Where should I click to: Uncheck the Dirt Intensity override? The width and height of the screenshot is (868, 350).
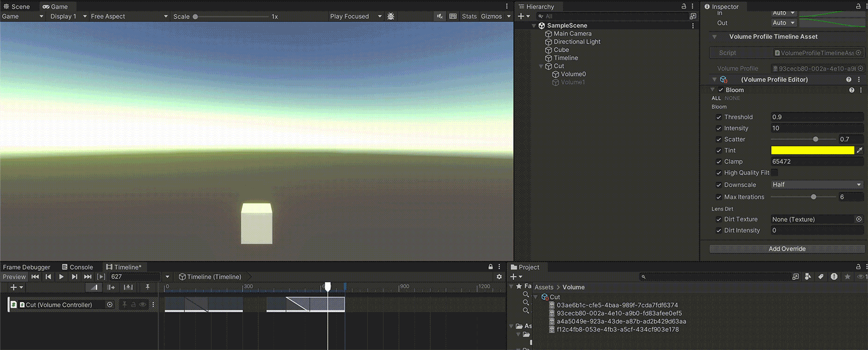pyautogui.click(x=719, y=231)
